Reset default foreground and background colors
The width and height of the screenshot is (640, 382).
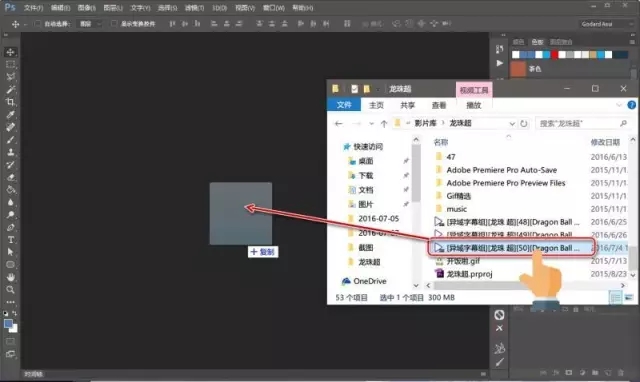[x=5, y=313]
